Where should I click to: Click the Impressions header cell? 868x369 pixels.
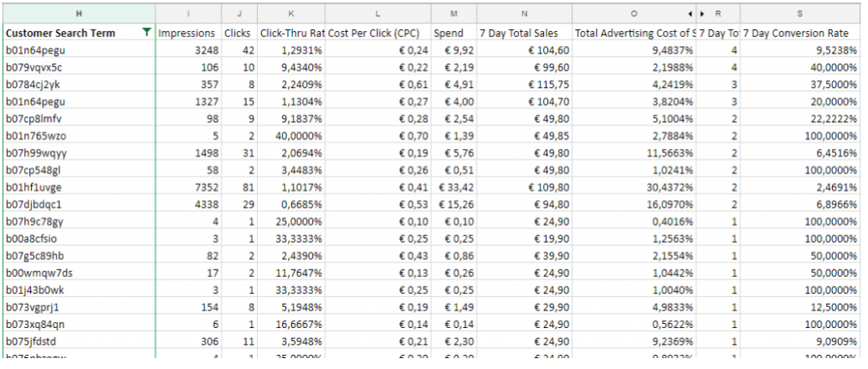pos(187,33)
